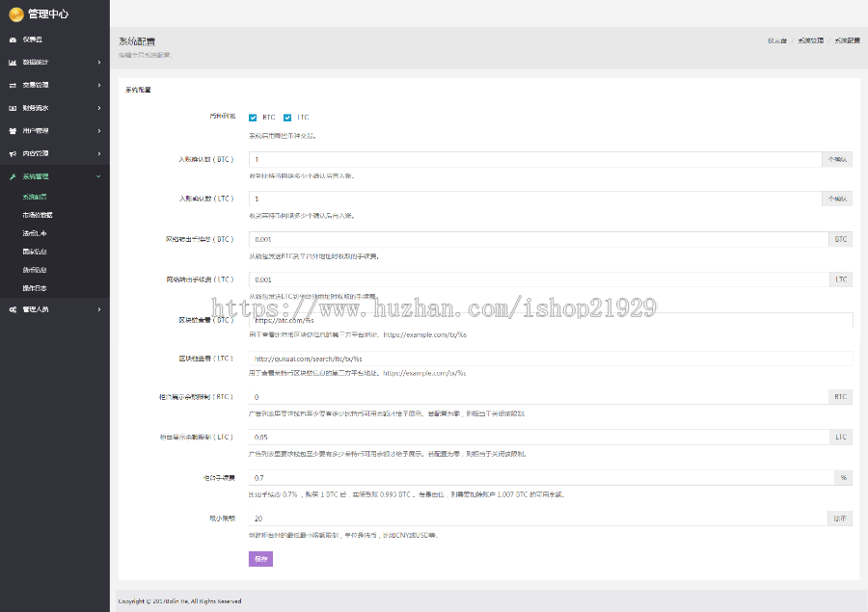Focus the LTC network transfer fee field

pos(539,279)
